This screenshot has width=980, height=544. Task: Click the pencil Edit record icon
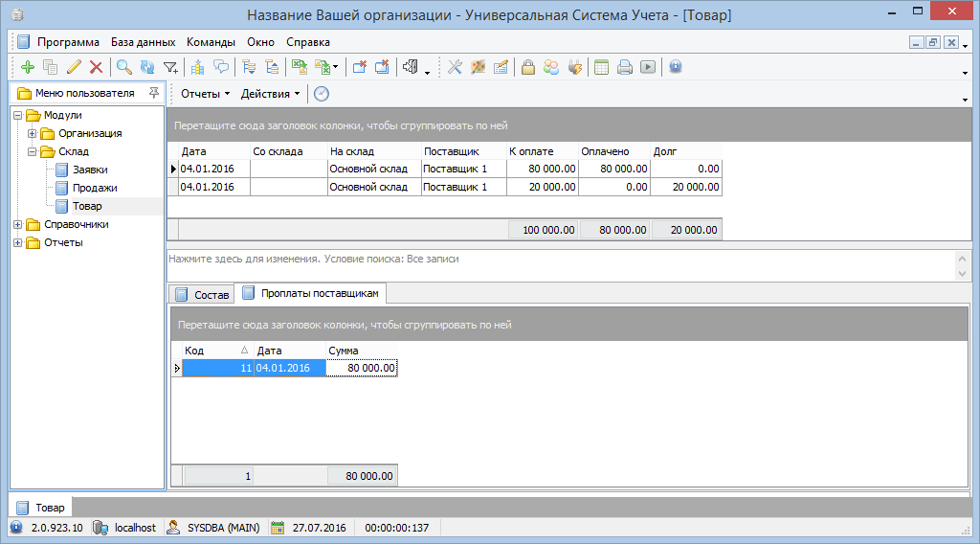coord(74,67)
